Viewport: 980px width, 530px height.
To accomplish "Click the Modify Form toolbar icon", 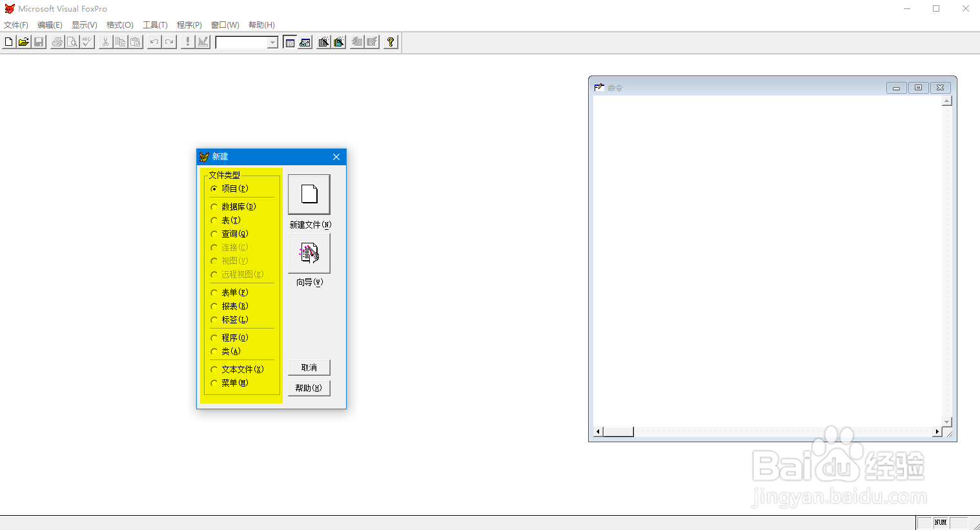I will 203,42.
